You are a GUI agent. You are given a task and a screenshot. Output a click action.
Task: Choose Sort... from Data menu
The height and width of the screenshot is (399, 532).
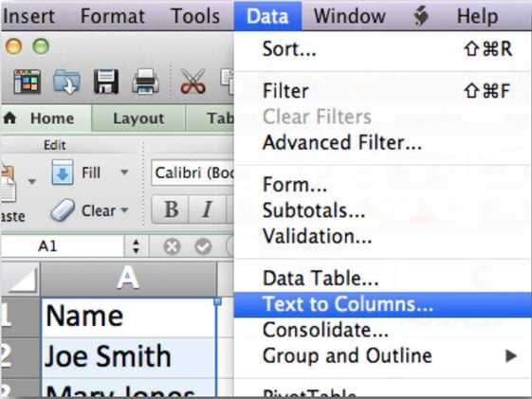(383, 49)
